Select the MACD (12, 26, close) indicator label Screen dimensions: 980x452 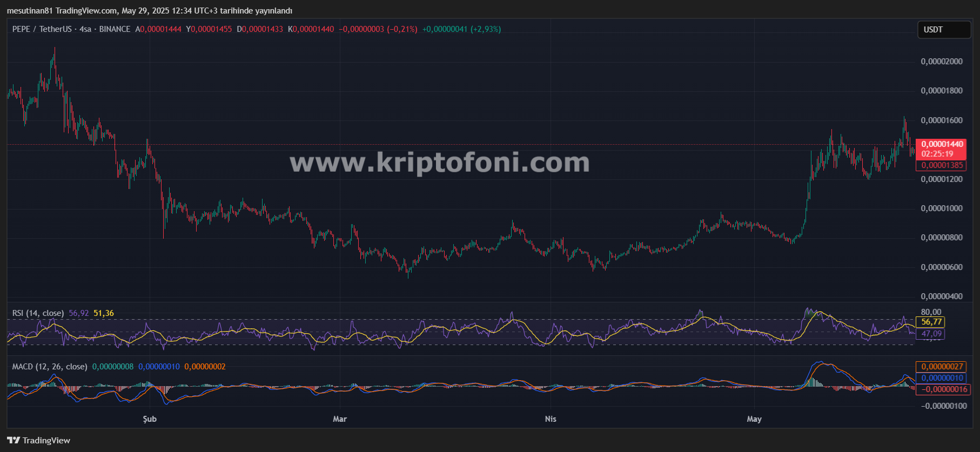pyautogui.click(x=50, y=367)
